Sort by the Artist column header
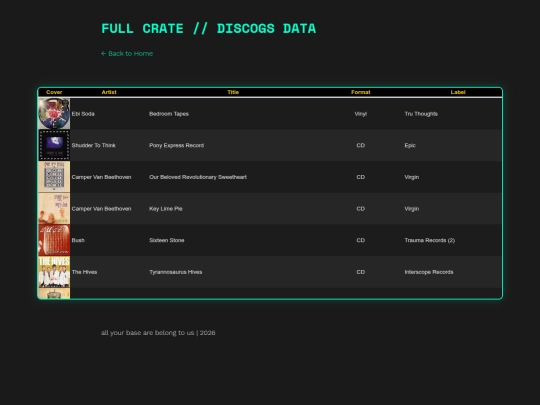The width and height of the screenshot is (540, 405). pos(109,92)
